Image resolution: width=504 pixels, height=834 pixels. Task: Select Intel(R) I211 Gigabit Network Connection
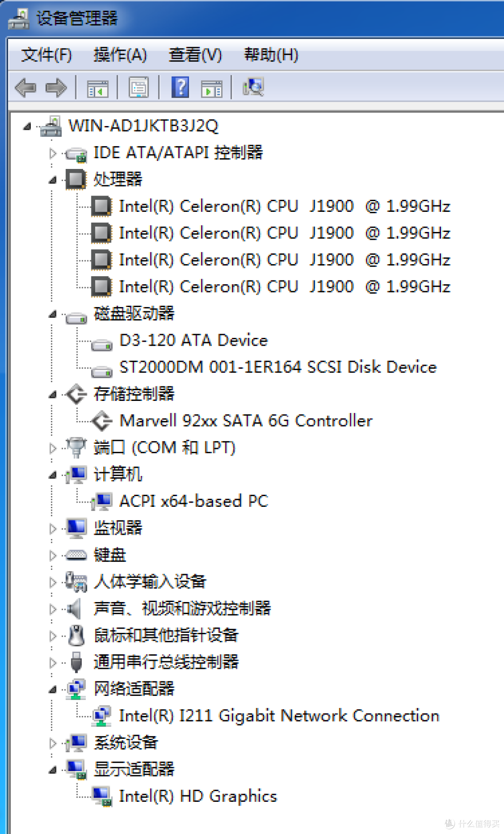point(279,716)
